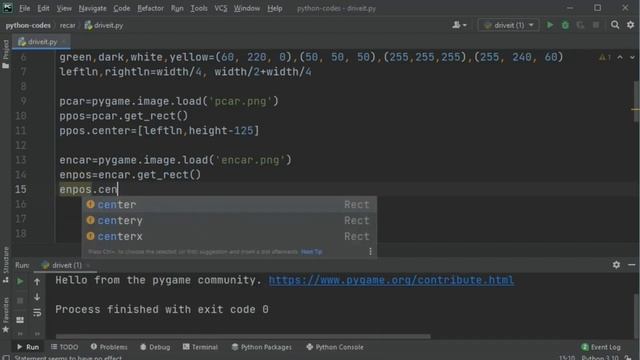This screenshot has width=640, height=360.
Task: Click Down the Stack Trace arrow
Action: 37,297
